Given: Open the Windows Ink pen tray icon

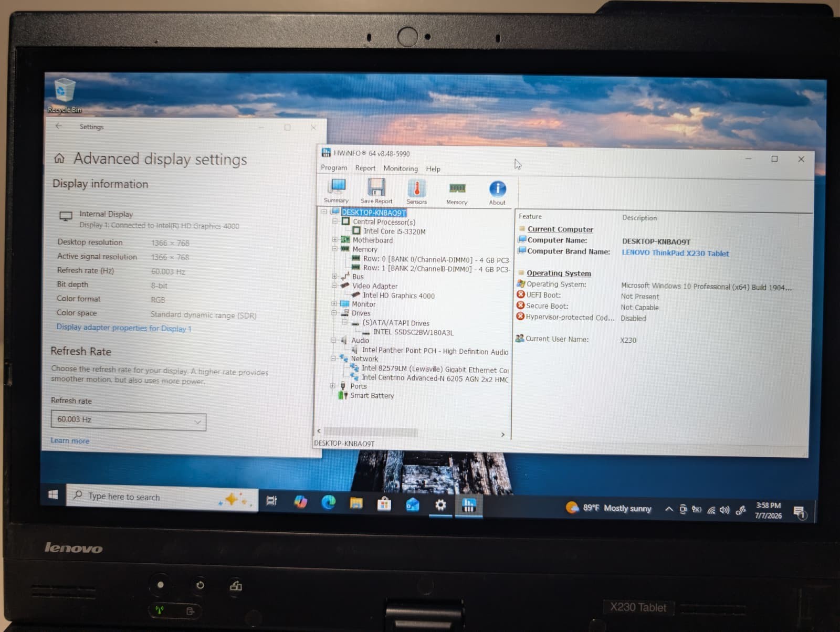Looking at the screenshot, I should coord(741,510).
